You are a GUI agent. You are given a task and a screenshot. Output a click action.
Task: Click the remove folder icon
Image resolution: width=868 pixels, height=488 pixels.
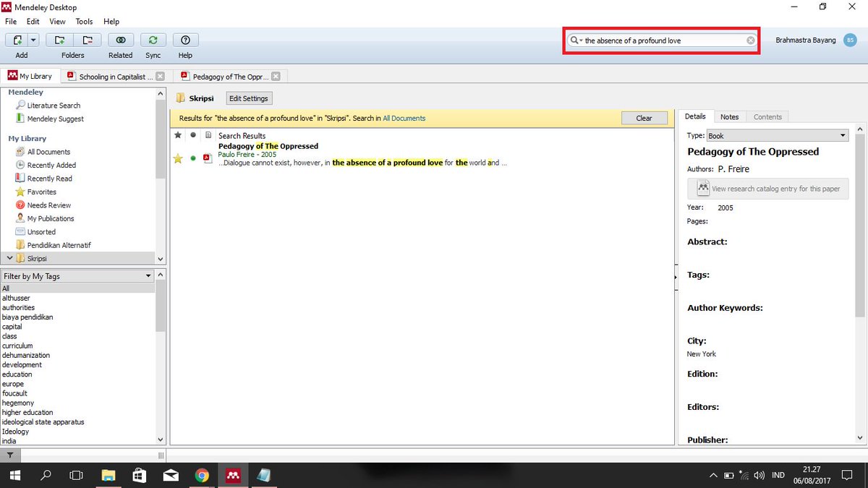click(87, 40)
